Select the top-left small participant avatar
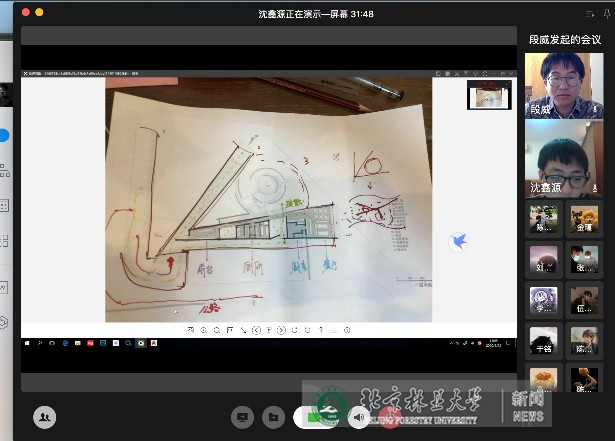The width and height of the screenshot is (615, 441). coord(544,219)
